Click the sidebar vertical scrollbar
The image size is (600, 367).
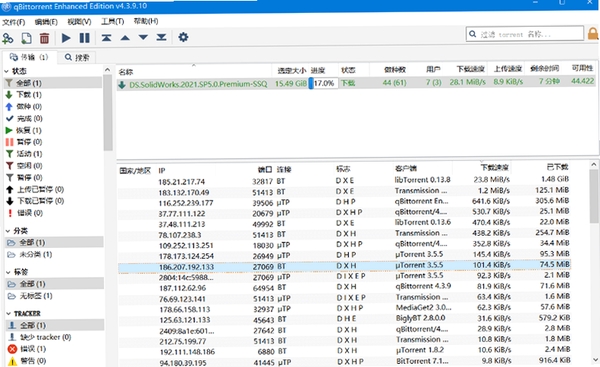[x=108, y=113]
